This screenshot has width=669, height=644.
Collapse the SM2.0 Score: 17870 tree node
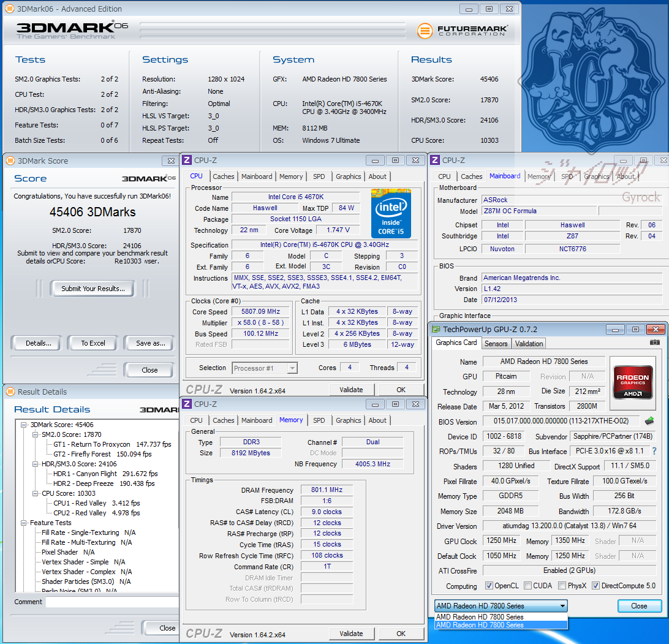(x=36, y=434)
